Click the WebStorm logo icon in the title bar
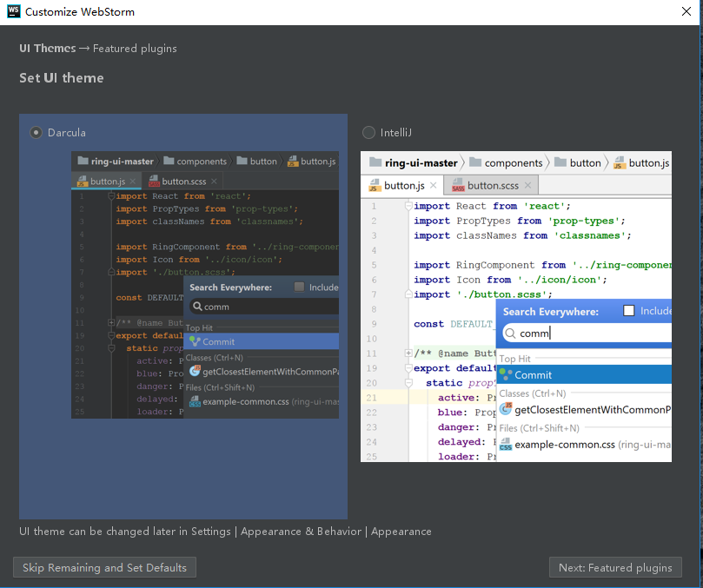This screenshot has height=588, width=703. [x=12, y=12]
